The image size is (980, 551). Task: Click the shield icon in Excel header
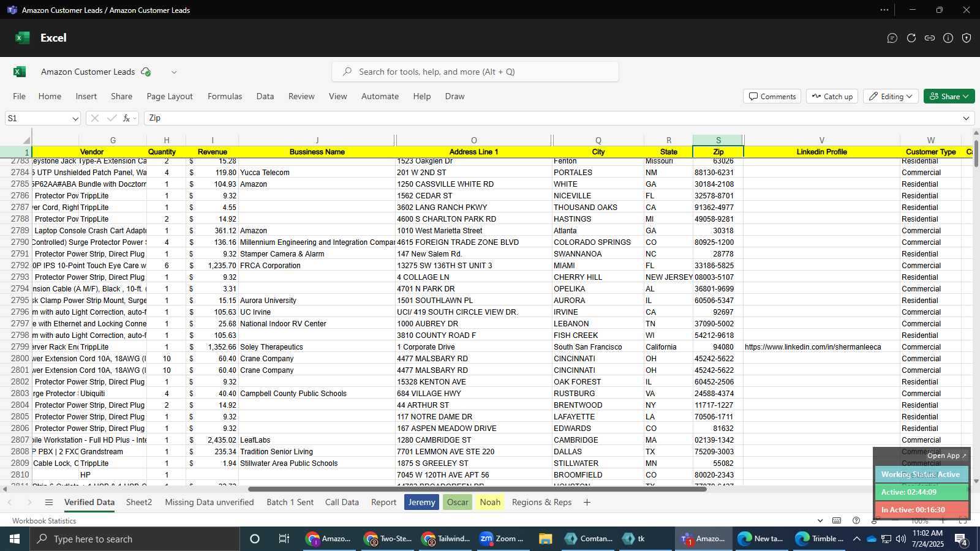point(967,38)
